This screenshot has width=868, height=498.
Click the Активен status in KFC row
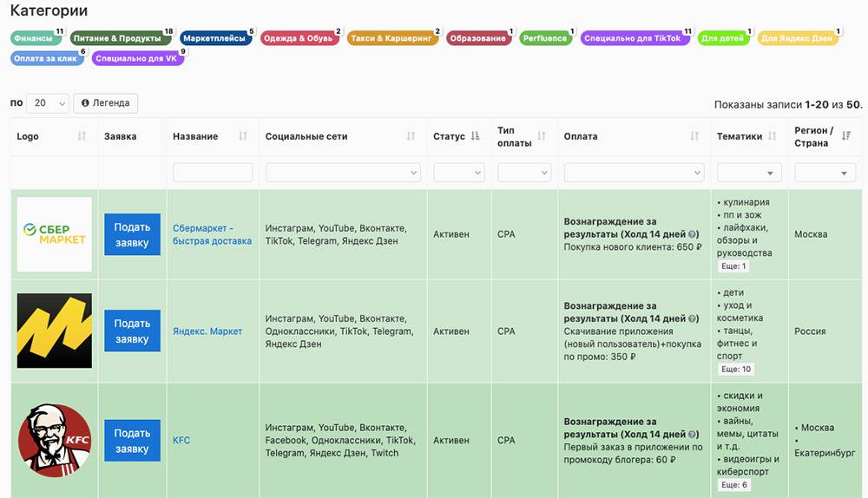450,441
